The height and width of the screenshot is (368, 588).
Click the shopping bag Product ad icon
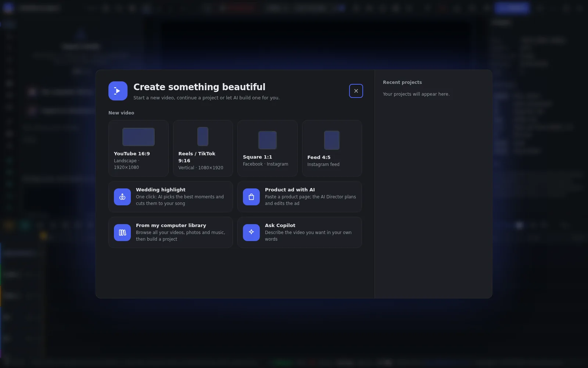(x=251, y=197)
